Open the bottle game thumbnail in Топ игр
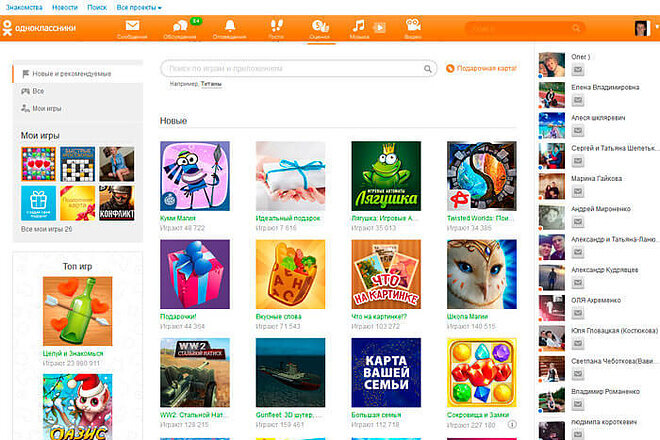 point(77,311)
